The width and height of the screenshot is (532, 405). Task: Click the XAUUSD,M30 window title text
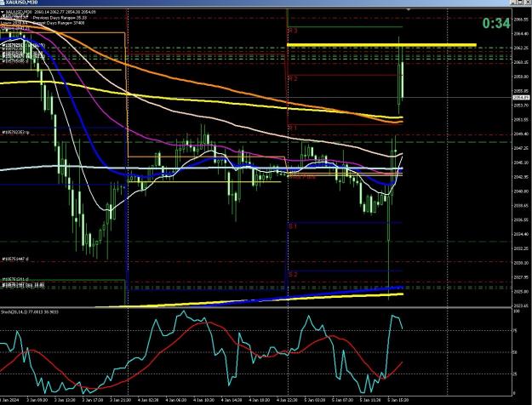click(22, 3)
